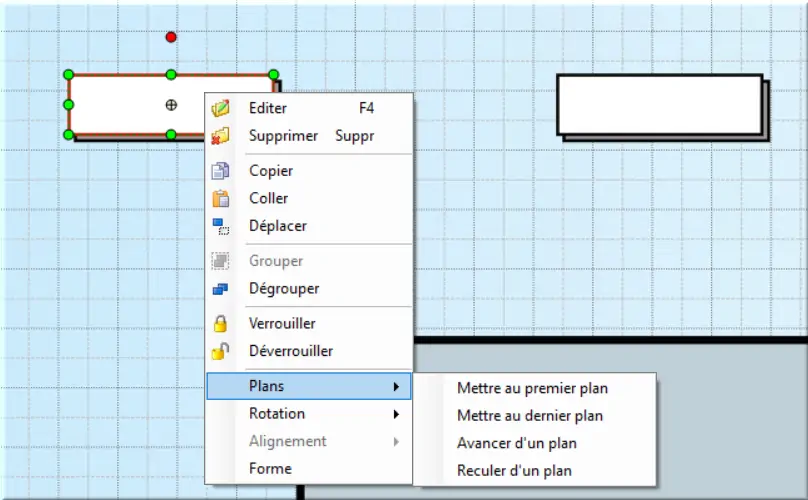Click the bottom-center green resize handle

(x=171, y=135)
